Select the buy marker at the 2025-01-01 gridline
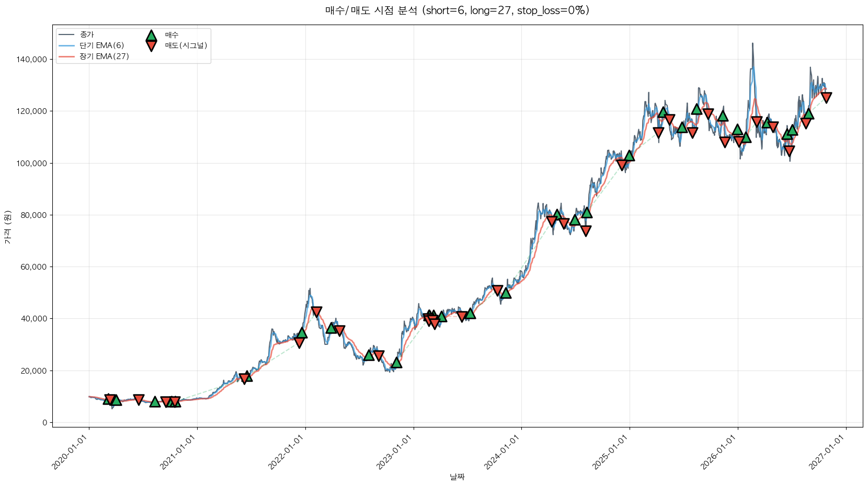This screenshot has height=486, width=868. [629, 155]
